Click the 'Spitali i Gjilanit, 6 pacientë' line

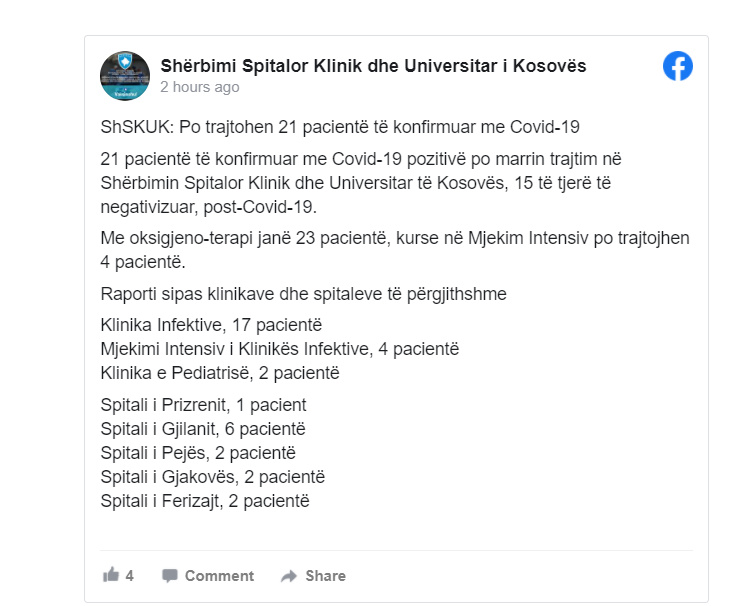pos(203,429)
